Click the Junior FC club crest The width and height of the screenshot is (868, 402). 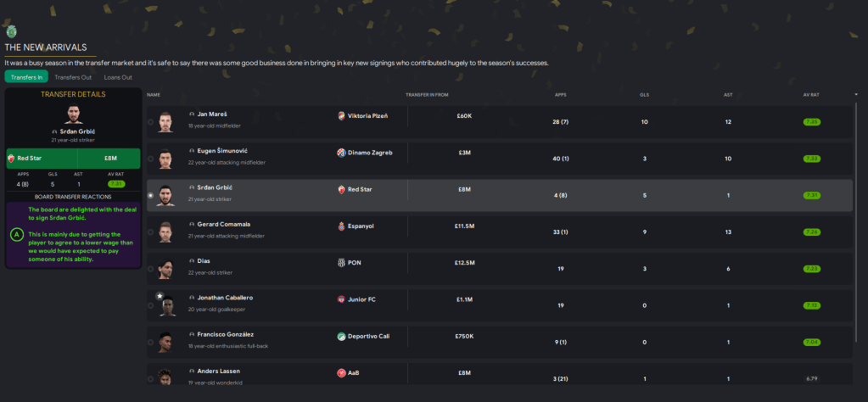click(x=341, y=299)
